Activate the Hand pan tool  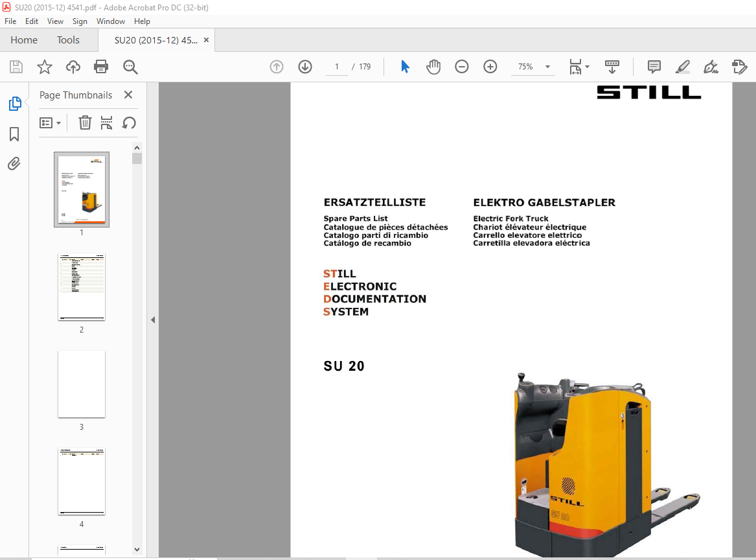[x=433, y=67]
